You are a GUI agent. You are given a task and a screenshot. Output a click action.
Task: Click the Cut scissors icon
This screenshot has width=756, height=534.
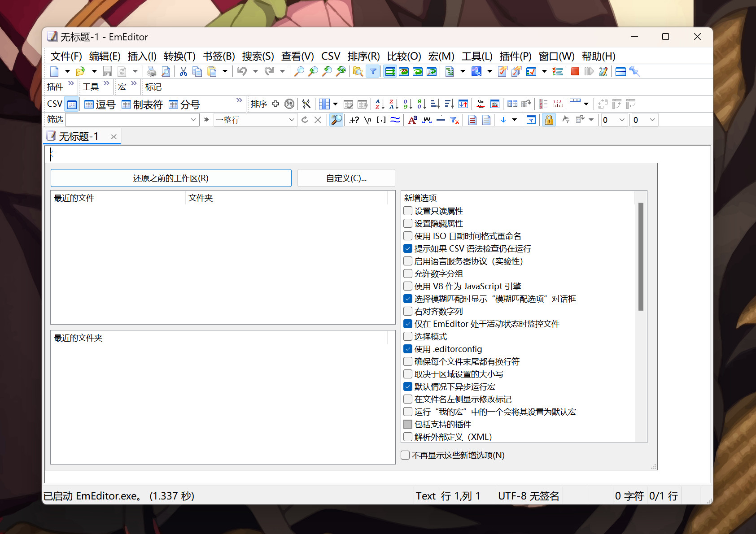point(183,72)
